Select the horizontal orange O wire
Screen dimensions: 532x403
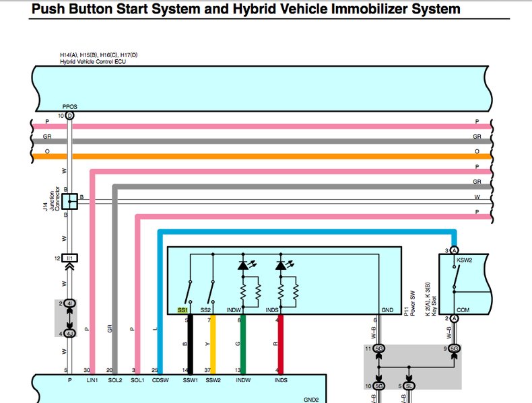click(261, 157)
